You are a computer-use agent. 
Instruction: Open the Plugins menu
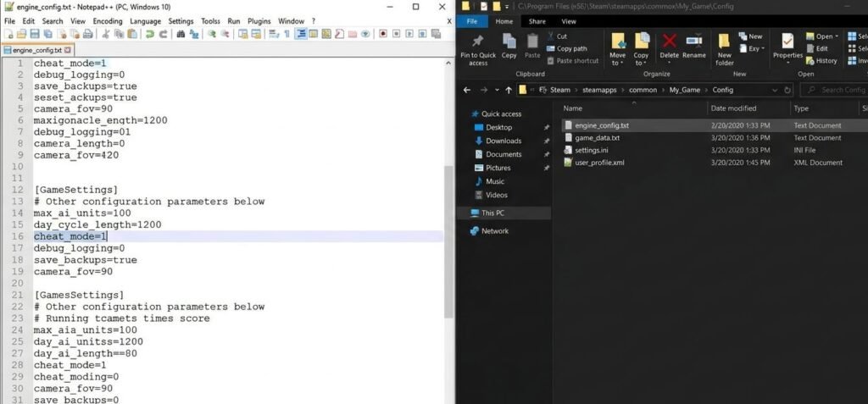tap(259, 21)
